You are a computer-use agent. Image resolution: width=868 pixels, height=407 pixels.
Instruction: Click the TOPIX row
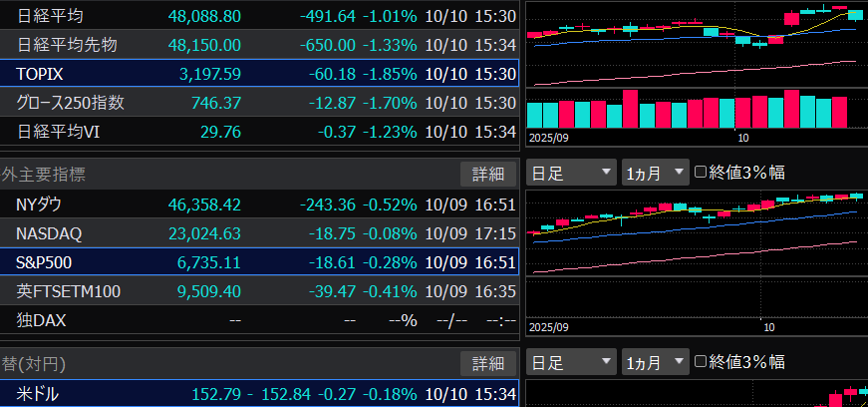click(259, 74)
